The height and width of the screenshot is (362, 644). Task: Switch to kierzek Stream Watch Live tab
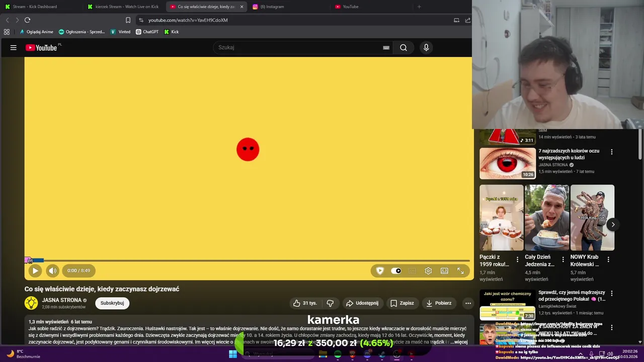tap(123, 7)
